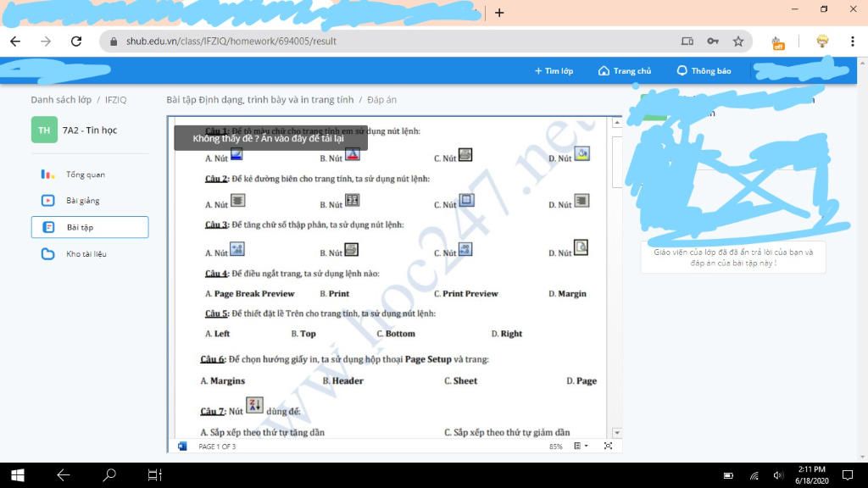Open Windows Start menu
The height and width of the screenshot is (488, 868).
[17, 475]
